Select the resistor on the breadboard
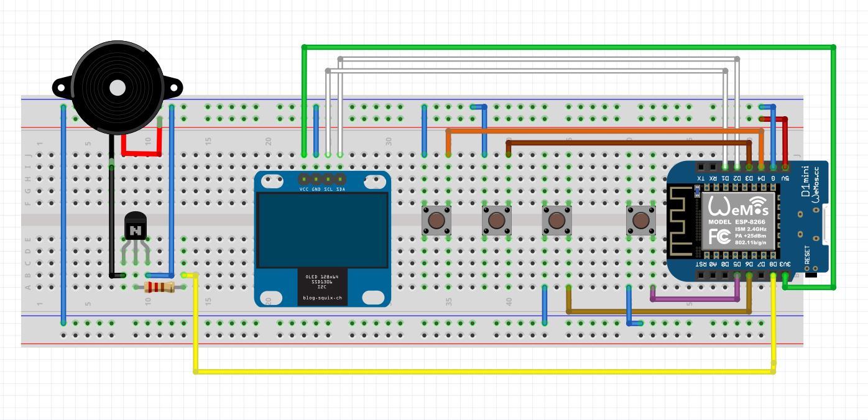This screenshot has width=868, height=420. pyautogui.click(x=160, y=287)
